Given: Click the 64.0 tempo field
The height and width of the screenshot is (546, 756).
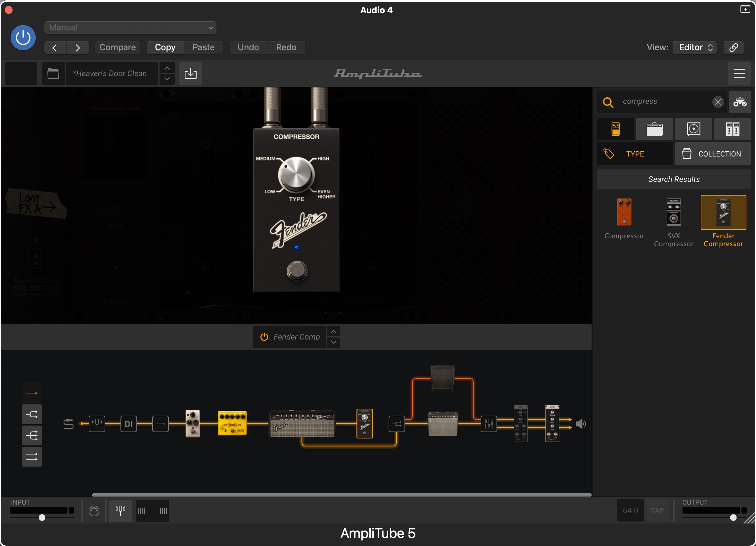Looking at the screenshot, I should point(630,511).
